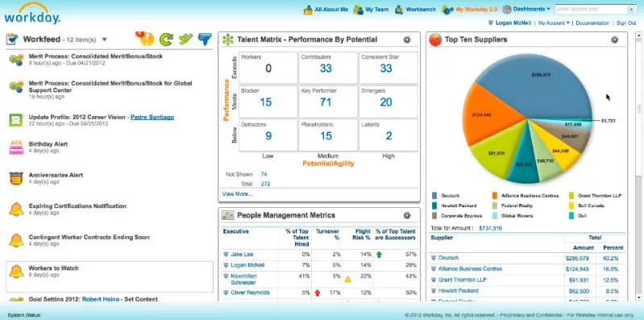Open the Workfeed alert exclamation icon
This screenshot has height=320, width=644.
[x=144, y=39]
